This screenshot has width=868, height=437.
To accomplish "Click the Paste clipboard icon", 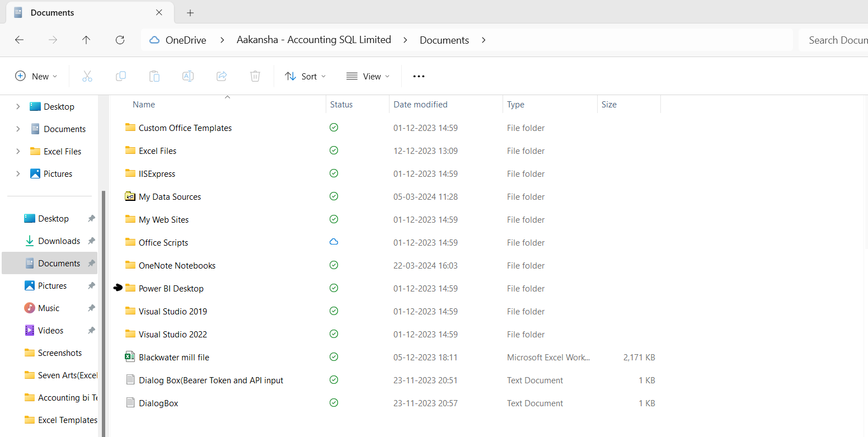I will point(154,76).
